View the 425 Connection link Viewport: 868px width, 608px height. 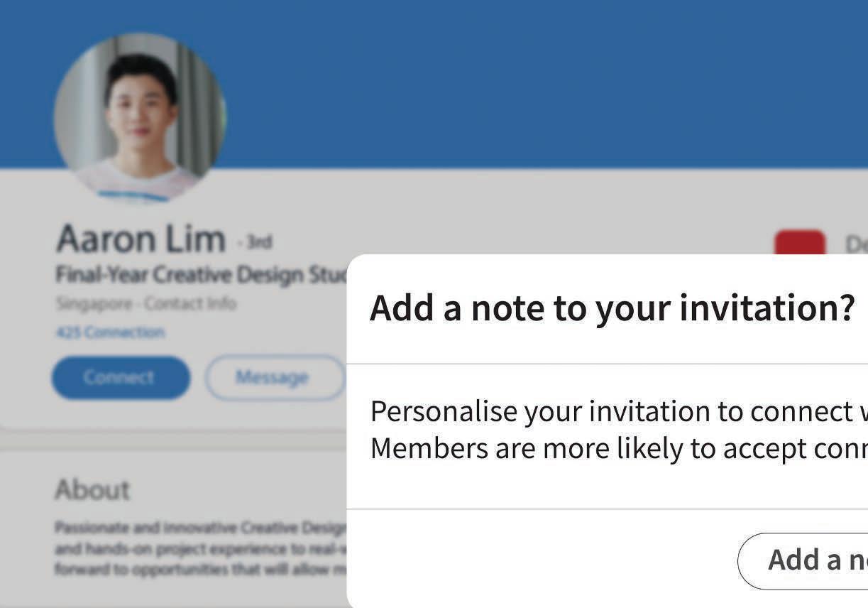pos(110,332)
